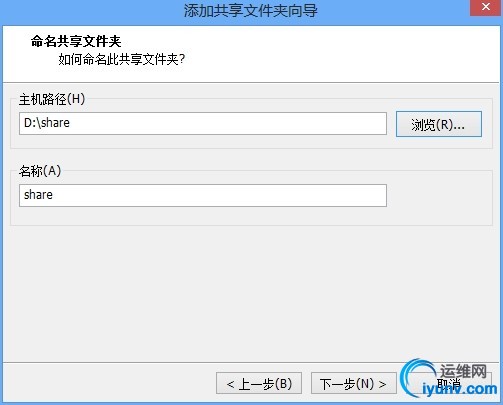Go back with the 上一步(B) button
Viewport: 503px width, 405px height.
(x=259, y=383)
